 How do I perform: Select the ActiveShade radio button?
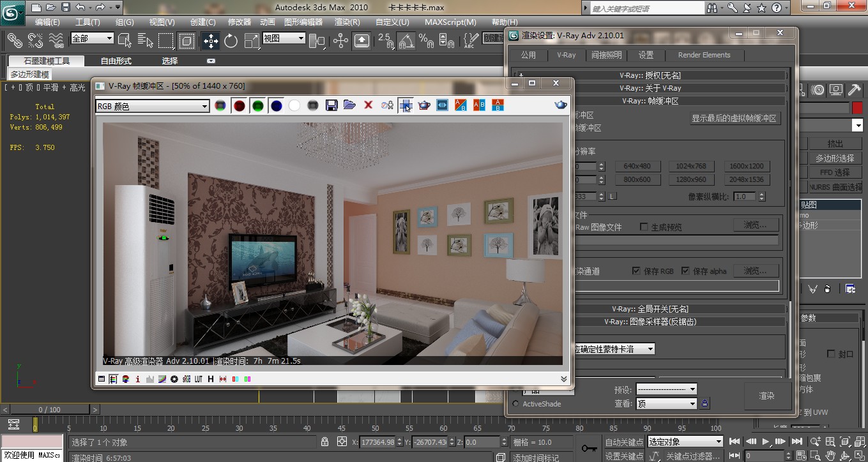(x=516, y=404)
